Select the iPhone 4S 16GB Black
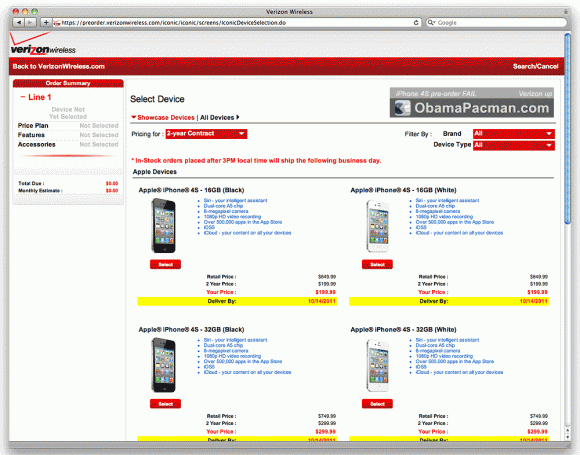This screenshot has width=580, height=455. (165, 264)
